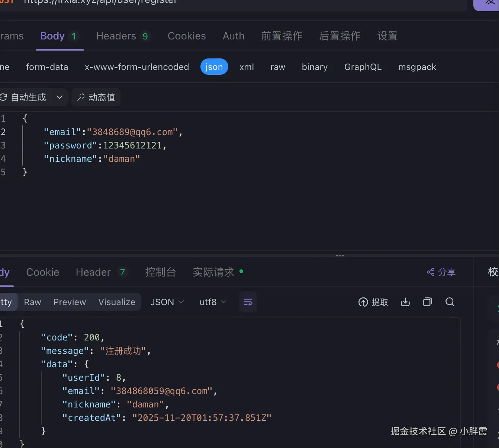Pick the raw body type

[278, 67]
